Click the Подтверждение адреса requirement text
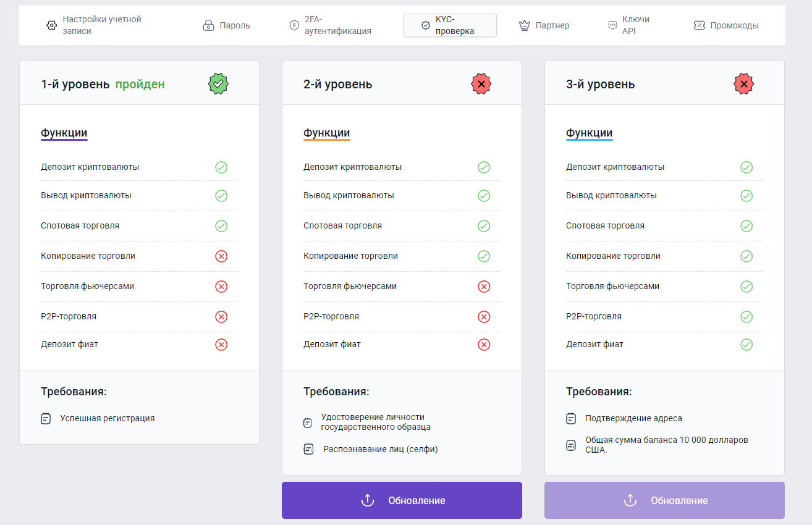This screenshot has height=525, width=812. click(x=633, y=419)
